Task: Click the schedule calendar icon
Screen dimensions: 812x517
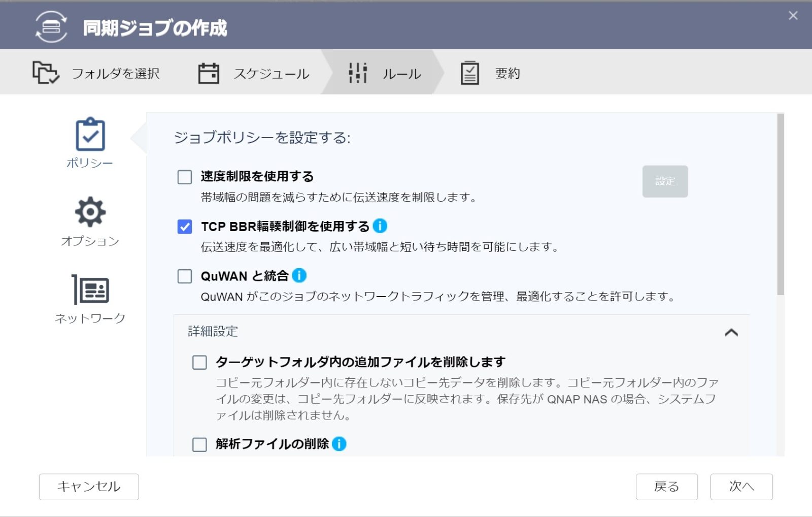Action: 208,73
